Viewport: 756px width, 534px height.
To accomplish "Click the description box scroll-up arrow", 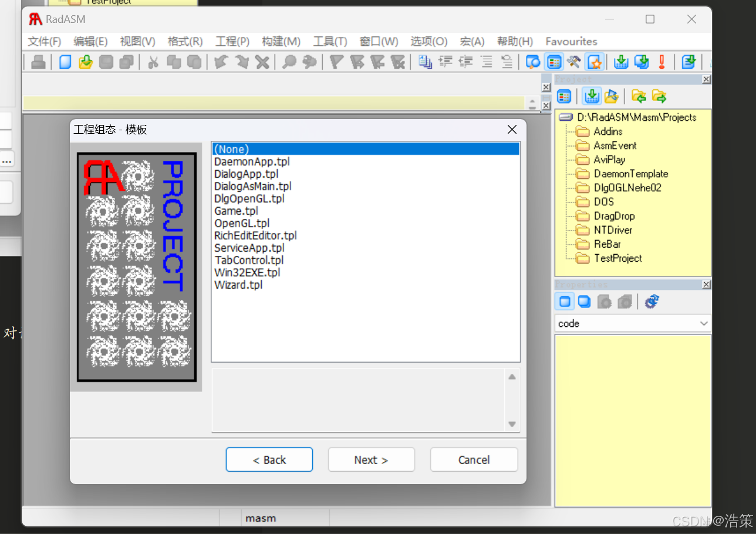I will [x=512, y=377].
